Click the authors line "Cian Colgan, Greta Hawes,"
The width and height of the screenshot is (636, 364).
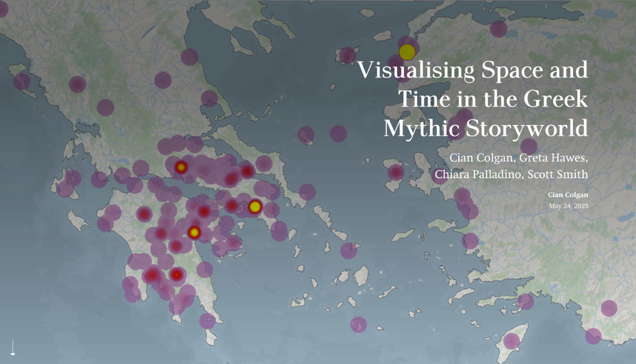(519, 158)
